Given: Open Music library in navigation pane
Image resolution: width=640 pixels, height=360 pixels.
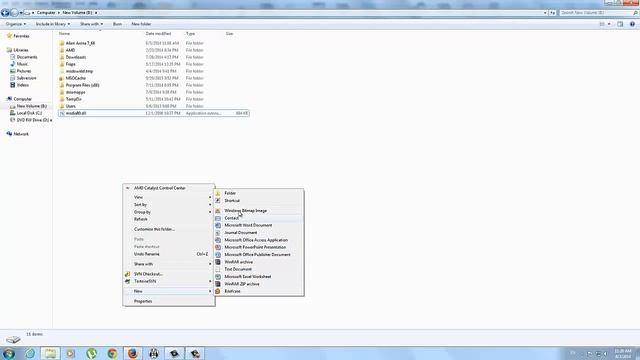Looking at the screenshot, I should (22, 64).
